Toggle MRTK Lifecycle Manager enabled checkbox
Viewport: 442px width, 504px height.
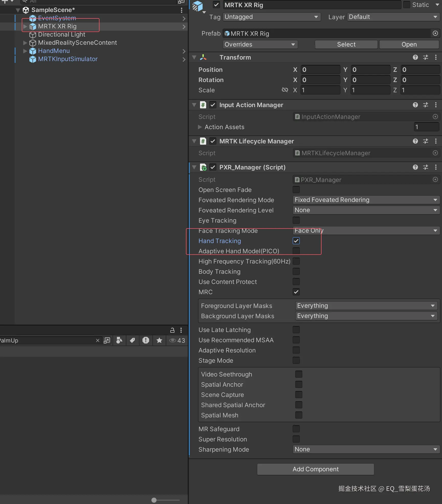click(x=213, y=141)
